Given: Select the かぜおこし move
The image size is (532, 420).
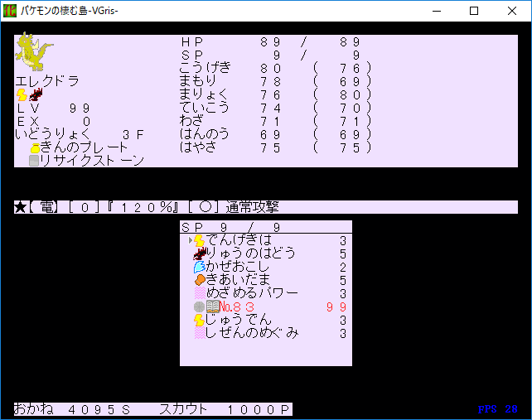Looking at the screenshot, I should tap(266, 267).
